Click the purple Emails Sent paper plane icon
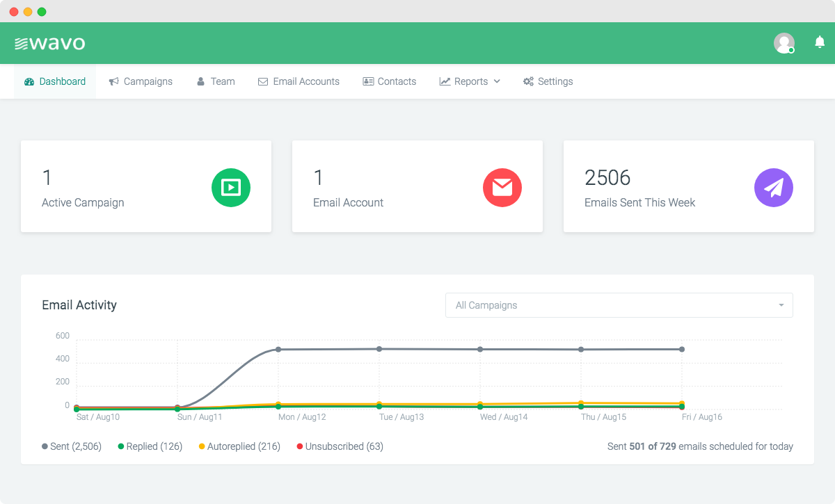 (x=773, y=187)
